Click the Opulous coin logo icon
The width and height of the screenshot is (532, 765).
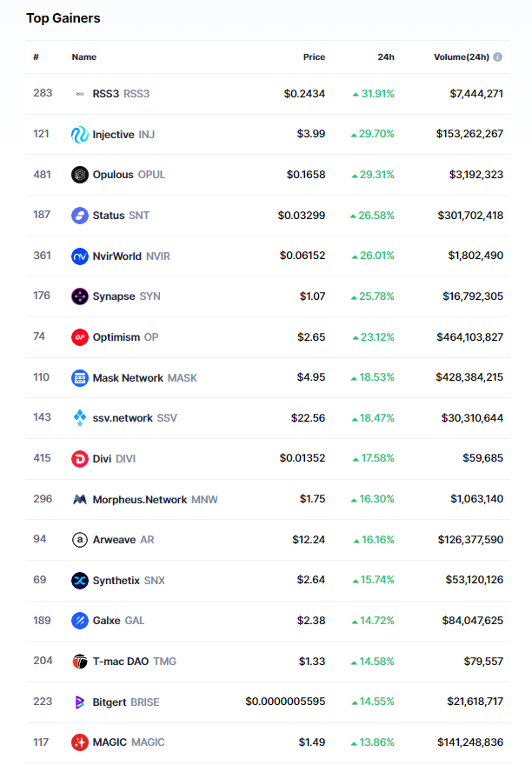coord(80,175)
